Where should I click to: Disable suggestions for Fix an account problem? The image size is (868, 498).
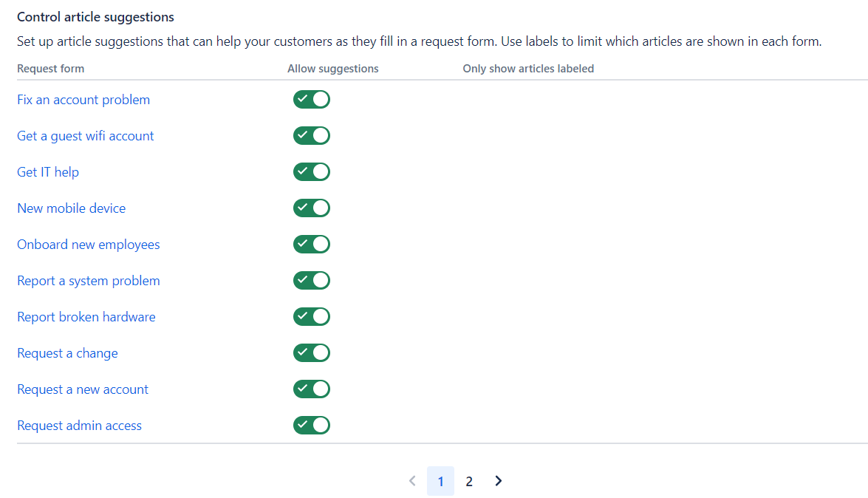point(311,100)
